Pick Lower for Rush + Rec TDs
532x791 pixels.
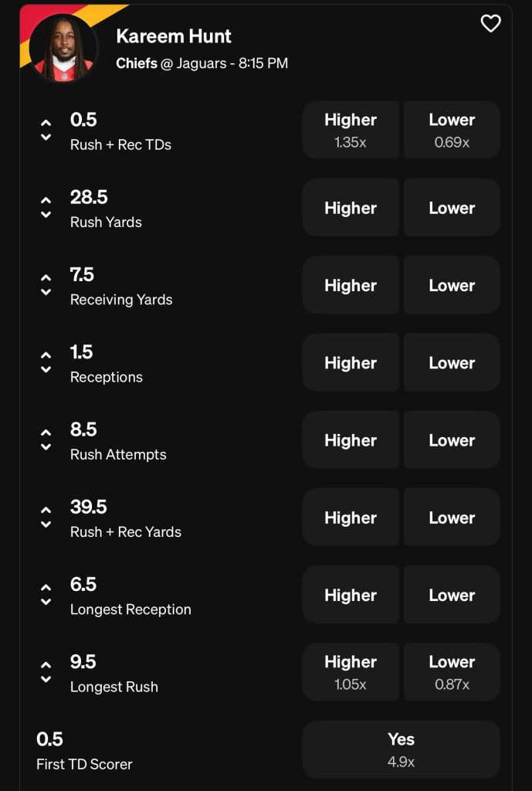(x=452, y=130)
